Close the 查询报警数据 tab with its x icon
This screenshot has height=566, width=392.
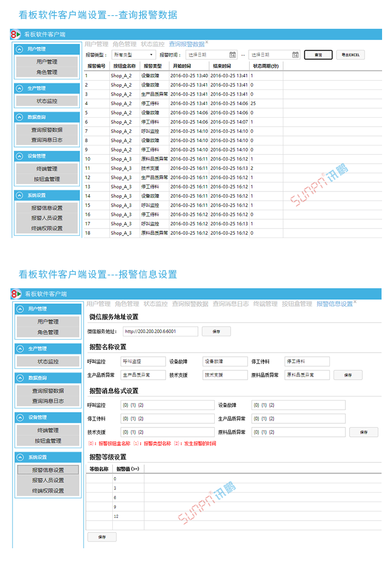pyautogui.click(x=206, y=41)
